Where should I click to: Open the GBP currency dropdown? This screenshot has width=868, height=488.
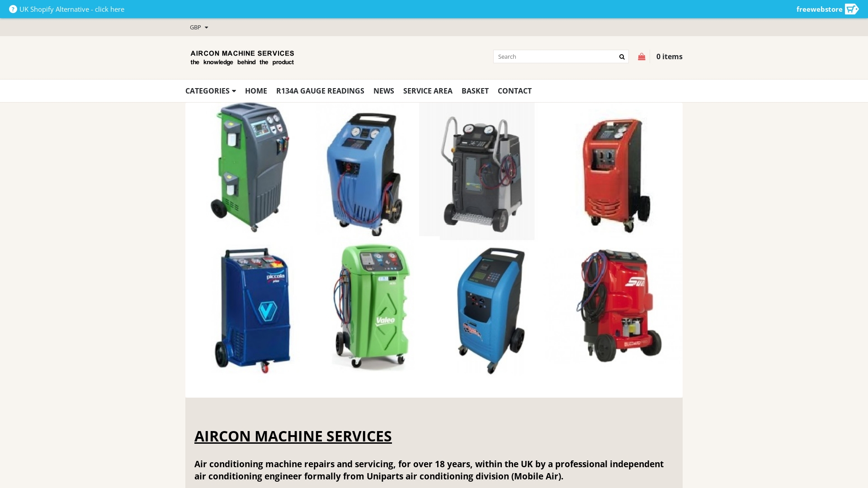[x=199, y=28]
